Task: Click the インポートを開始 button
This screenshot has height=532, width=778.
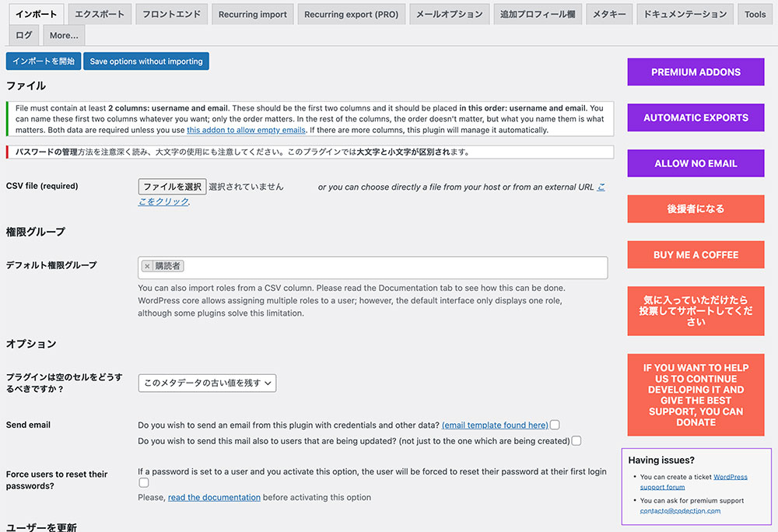Action: [x=44, y=61]
